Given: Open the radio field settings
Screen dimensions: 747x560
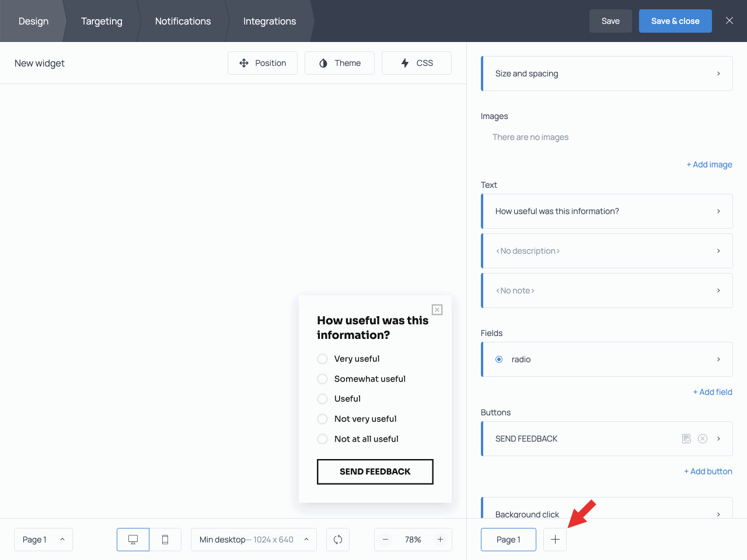Looking at the screenshot, I should pyautogui.click(x=607, y=359).
